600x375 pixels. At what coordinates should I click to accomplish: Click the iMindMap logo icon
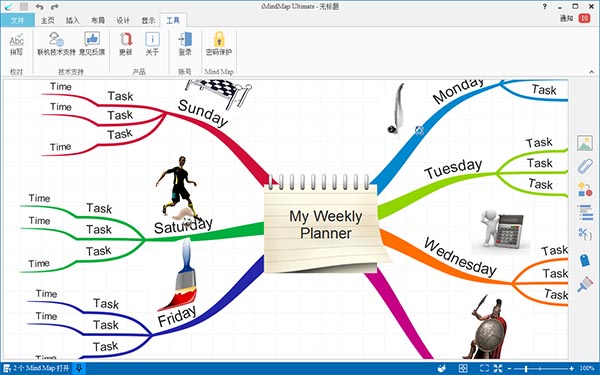(x=8, y=7)
